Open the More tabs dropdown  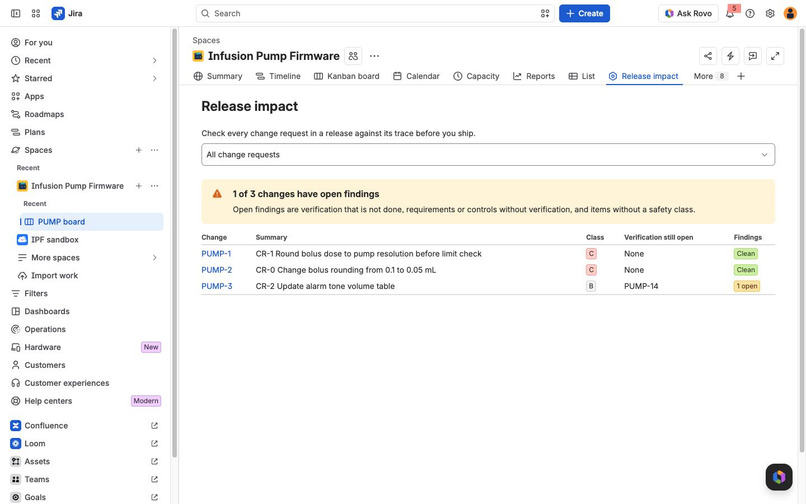pos(709,76)
